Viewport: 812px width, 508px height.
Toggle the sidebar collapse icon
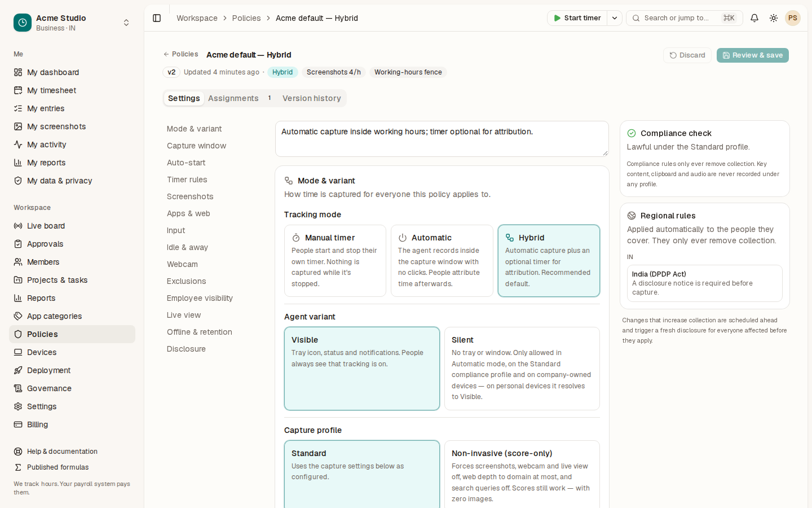[157, 18]
